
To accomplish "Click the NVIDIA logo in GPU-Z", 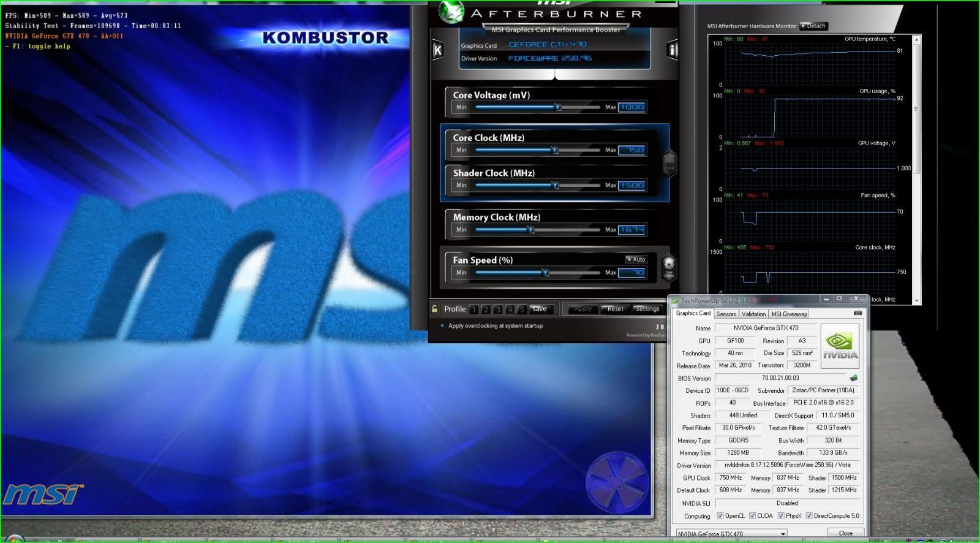I will coord(840,346).
